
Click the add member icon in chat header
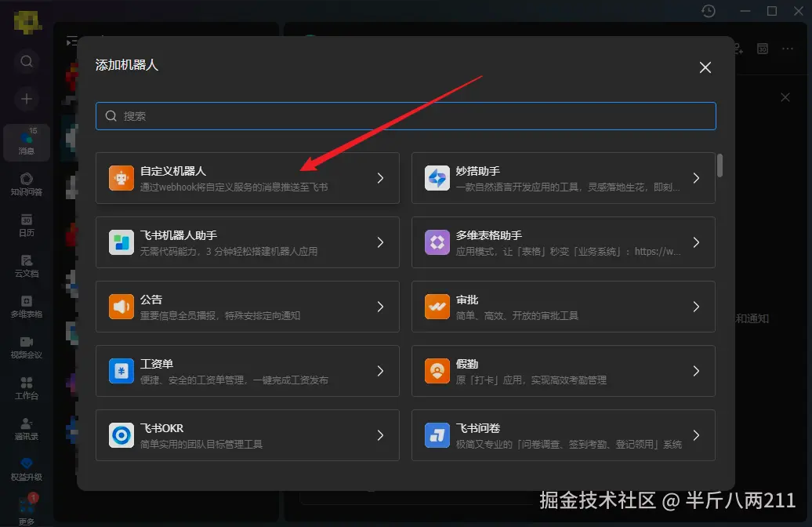click(738, 49)
